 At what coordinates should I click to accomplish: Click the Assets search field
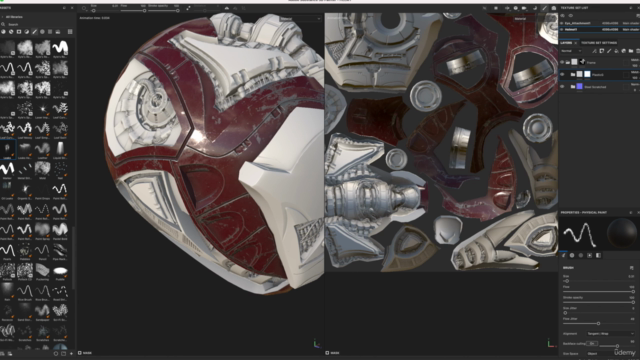pos(39,24)
